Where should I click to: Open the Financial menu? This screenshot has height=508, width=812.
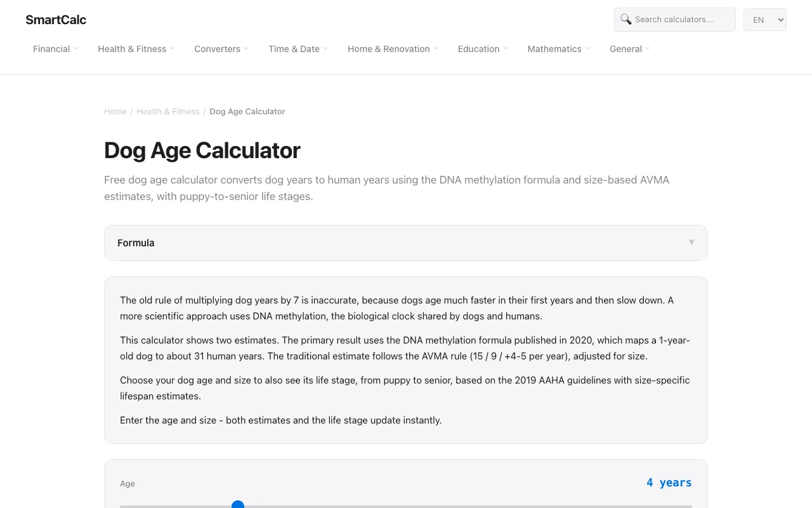click(x=55, y=49)
